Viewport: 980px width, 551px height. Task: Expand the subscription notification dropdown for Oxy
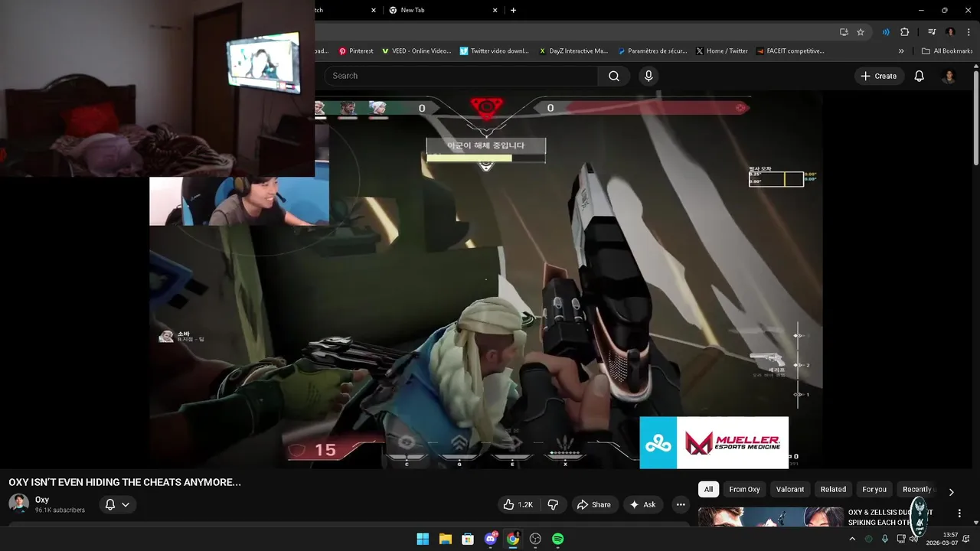coord(116,504)
